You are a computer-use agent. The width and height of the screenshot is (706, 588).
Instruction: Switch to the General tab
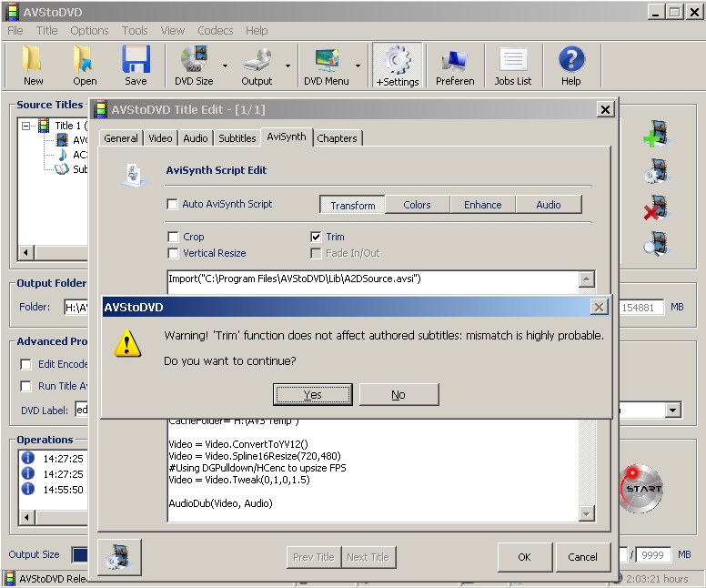click(x=121, y=138)
